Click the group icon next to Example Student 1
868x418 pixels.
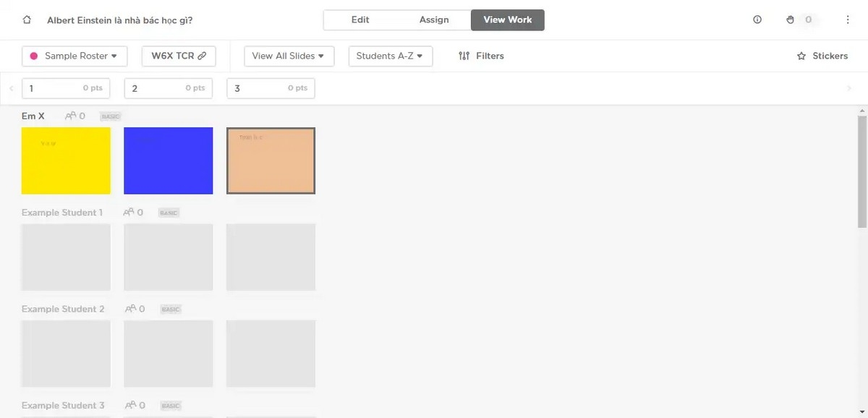[129, 213]
